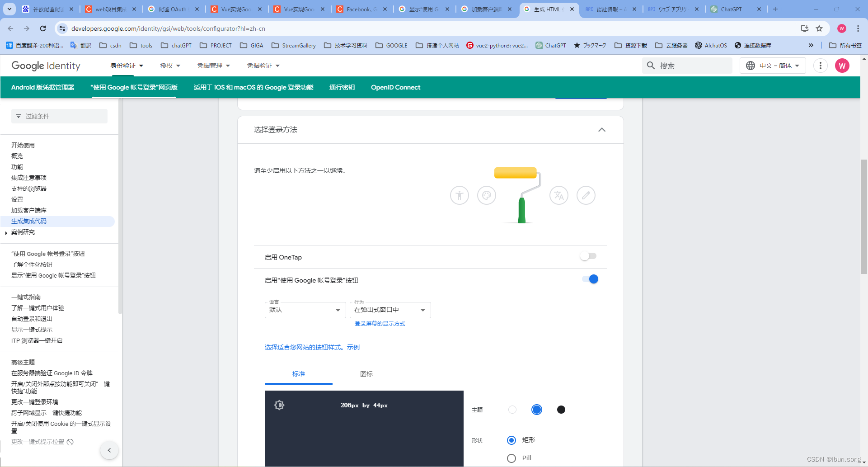Image resolution: width=868 pixels, height=467 pixels.
Task: Open 了解个性化按钮 in sidebar
Action: click(32, 264)
